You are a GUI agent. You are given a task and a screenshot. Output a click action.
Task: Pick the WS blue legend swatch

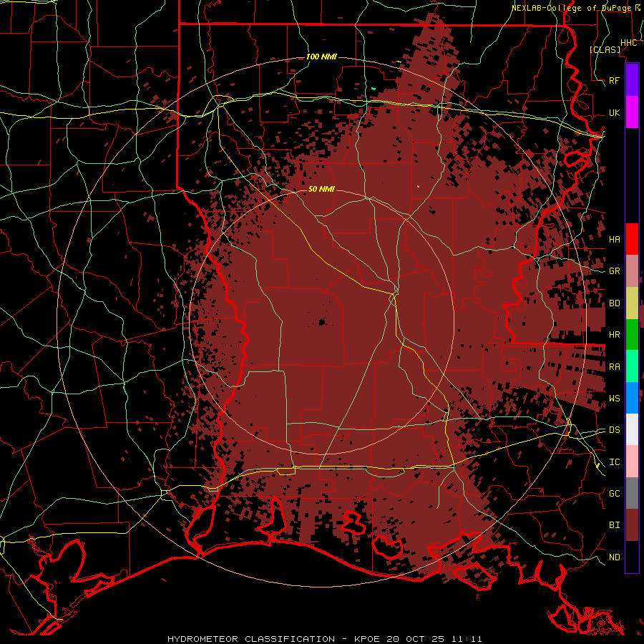tap(632, 398)
